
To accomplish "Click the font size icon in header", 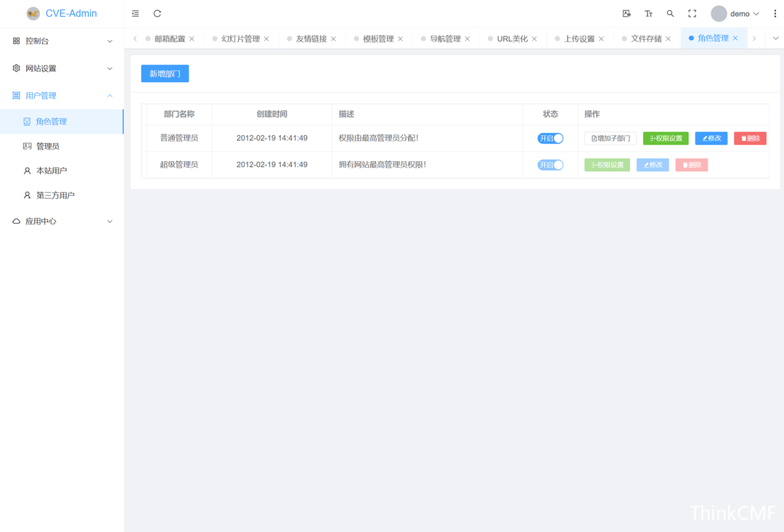I will click(648, 14).
